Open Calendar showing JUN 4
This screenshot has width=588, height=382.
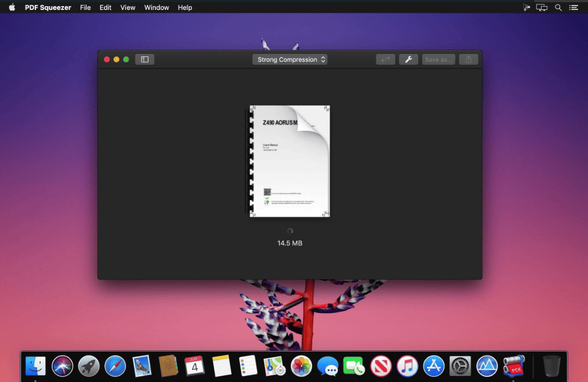pos(195,366)
